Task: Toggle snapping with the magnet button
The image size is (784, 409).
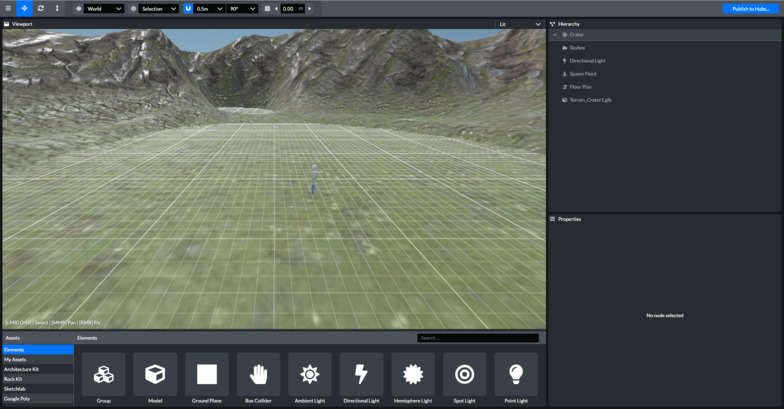Action: tap(187, 8)
